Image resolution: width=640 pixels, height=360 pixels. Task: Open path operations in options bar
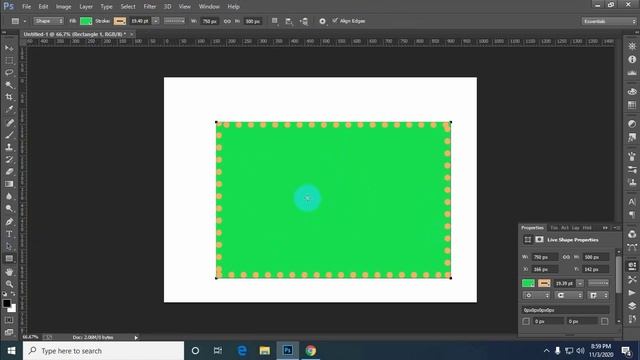(275, 21)
